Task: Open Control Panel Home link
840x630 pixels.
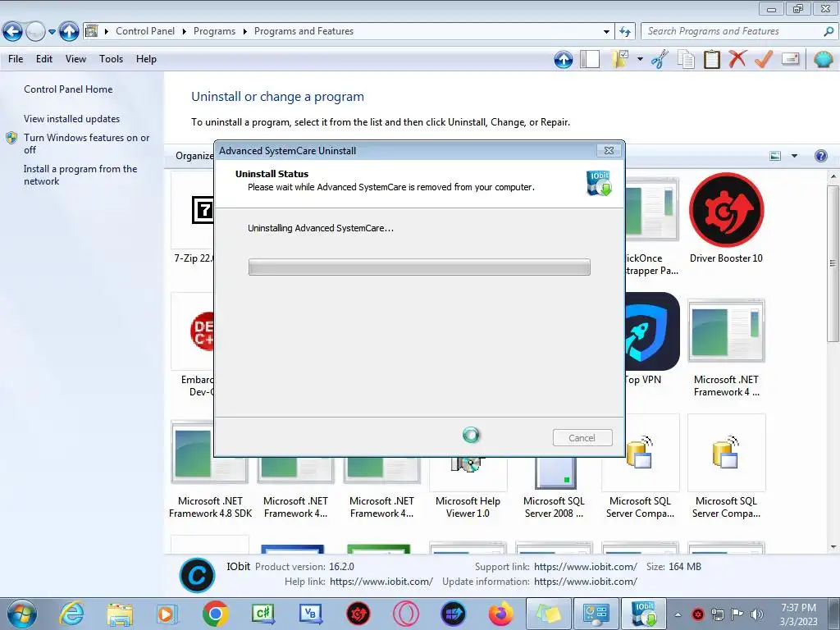Action: point(68,89)
